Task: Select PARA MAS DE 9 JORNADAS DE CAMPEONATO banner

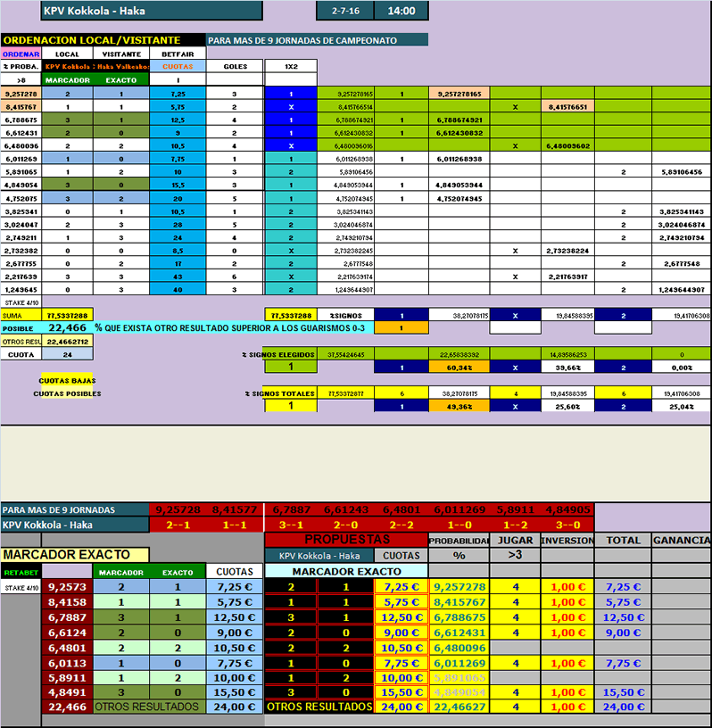Action: [x=317, y=40]
